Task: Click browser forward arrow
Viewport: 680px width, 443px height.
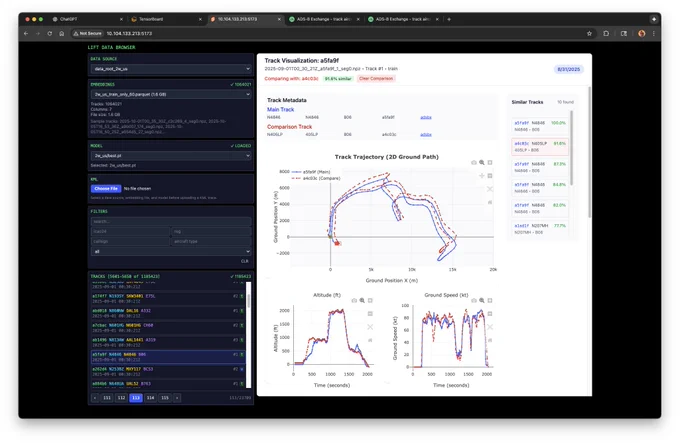Action: [x=38, y=33]
